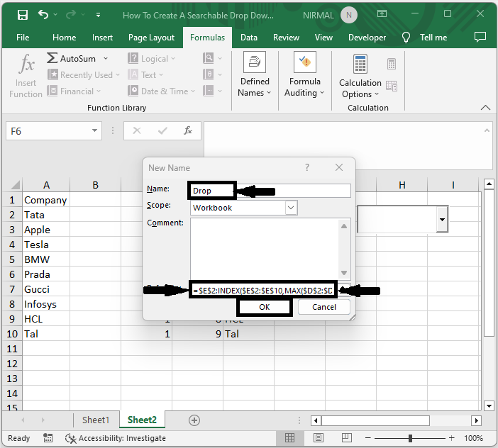498x448 pixels.
Task: Open Ribbon Display Options icon
Action: tap(382, 13)
